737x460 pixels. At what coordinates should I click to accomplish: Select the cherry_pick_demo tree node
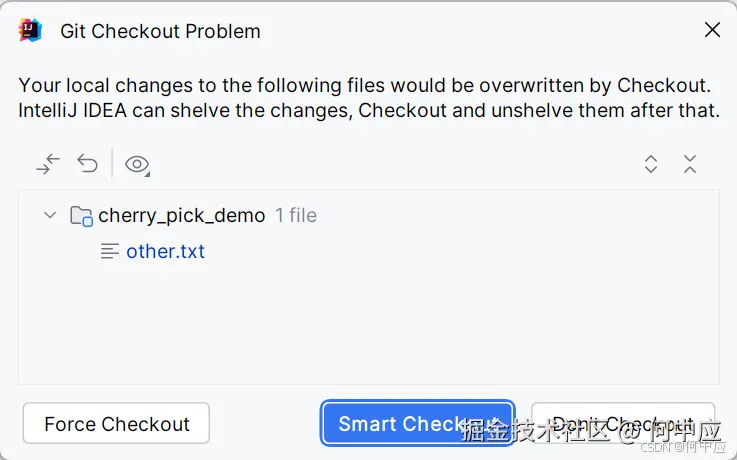pos(181,216)
